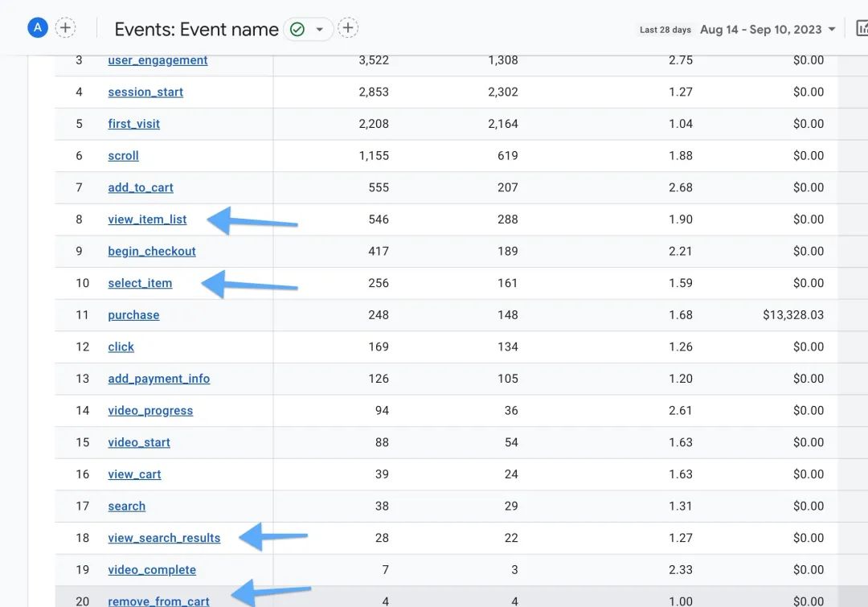Add a comparison with the plus icon
Image resolution: width=868 pixels, height=607 pixels.
coord(65,27)
